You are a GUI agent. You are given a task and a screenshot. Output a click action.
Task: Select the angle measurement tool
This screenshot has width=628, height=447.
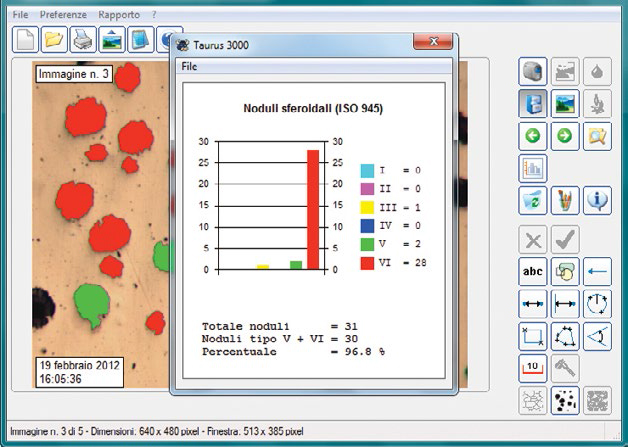[597, 336]
